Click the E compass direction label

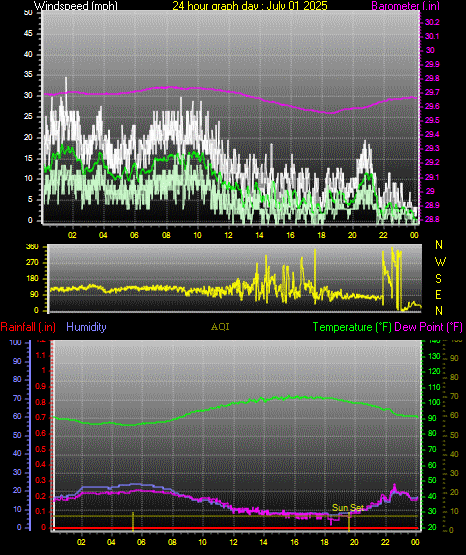(x=438, y=294)
